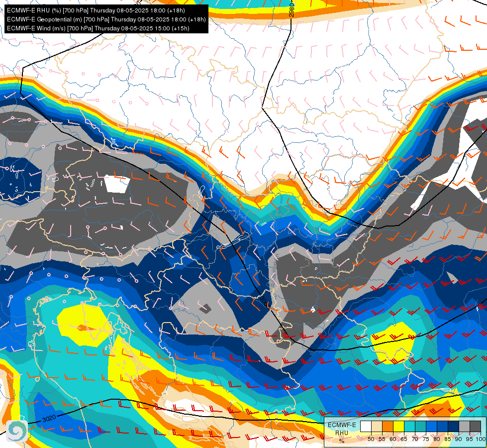Click the cyan 65–70 legend swatch
Viewport: 487px width, 448px height.
[x=410, y=426]
